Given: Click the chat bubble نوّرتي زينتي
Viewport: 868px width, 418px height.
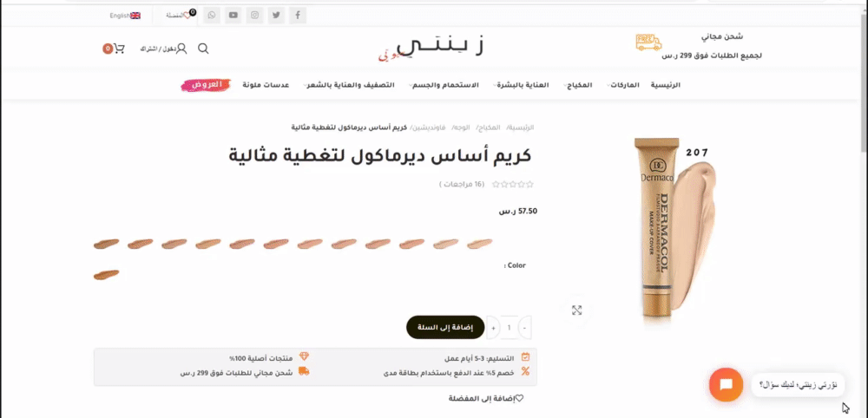Looking at the screenshot, I should (798, 384).
